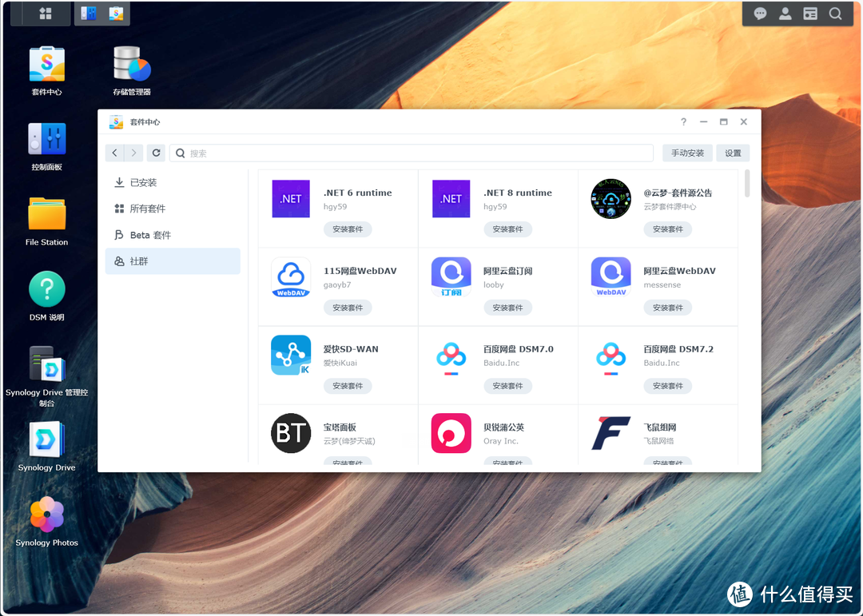Click the 阿里云盘订阅 package icon

pos(451,277)
